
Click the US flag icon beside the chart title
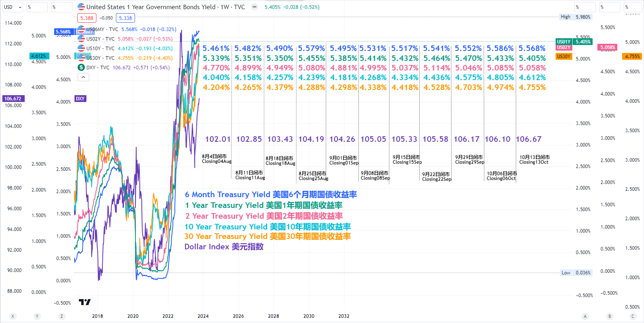[x=81, y=7]
